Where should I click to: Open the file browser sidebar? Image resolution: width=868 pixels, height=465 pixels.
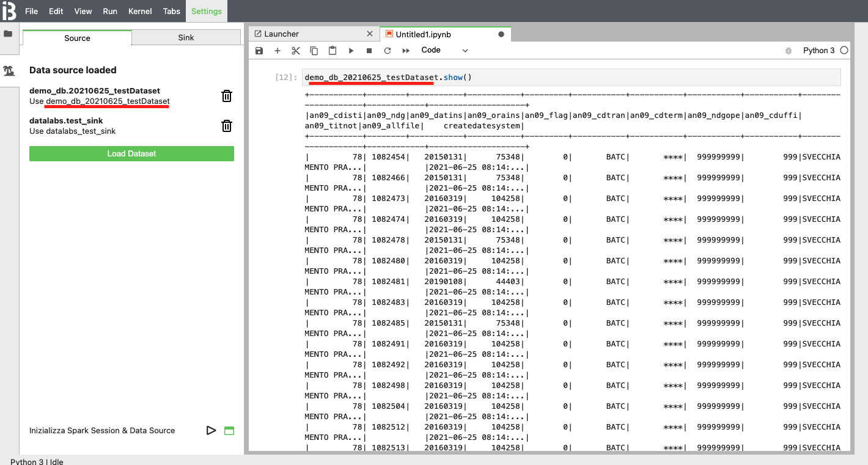click(x=9, y=34)
